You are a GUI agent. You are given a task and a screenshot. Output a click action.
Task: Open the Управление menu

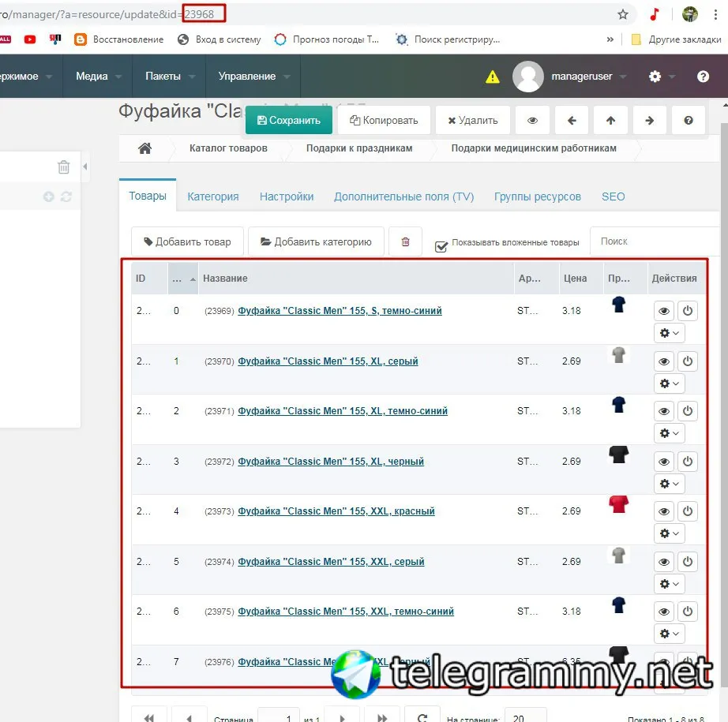(x=253, y=76)
